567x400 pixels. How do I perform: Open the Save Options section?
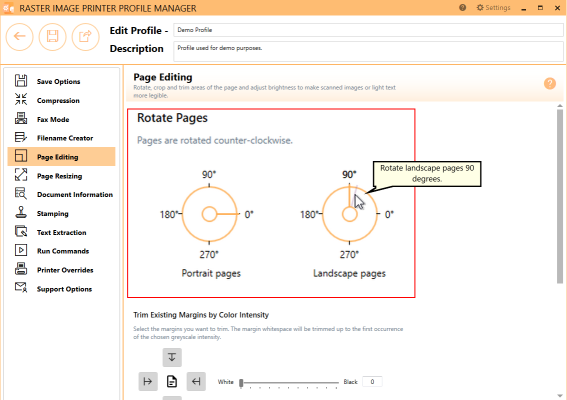pyautogui.click(x=58, y=81)
